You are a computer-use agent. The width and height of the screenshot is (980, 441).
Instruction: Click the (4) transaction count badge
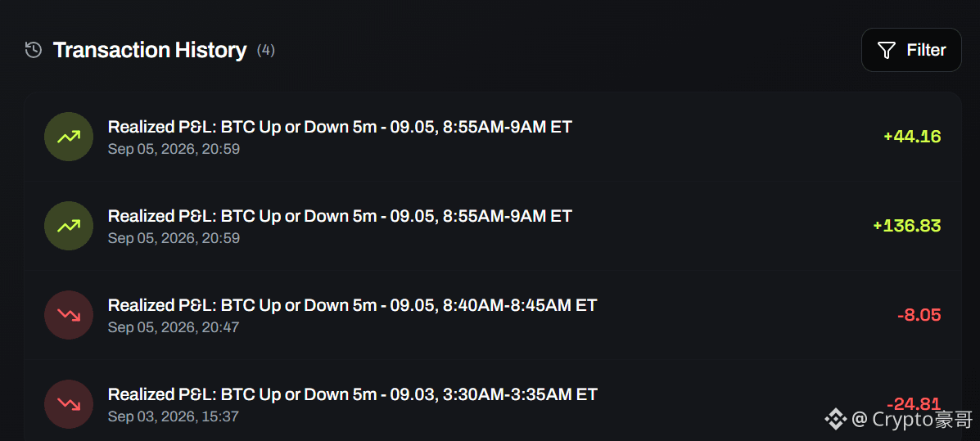(265, 50)
